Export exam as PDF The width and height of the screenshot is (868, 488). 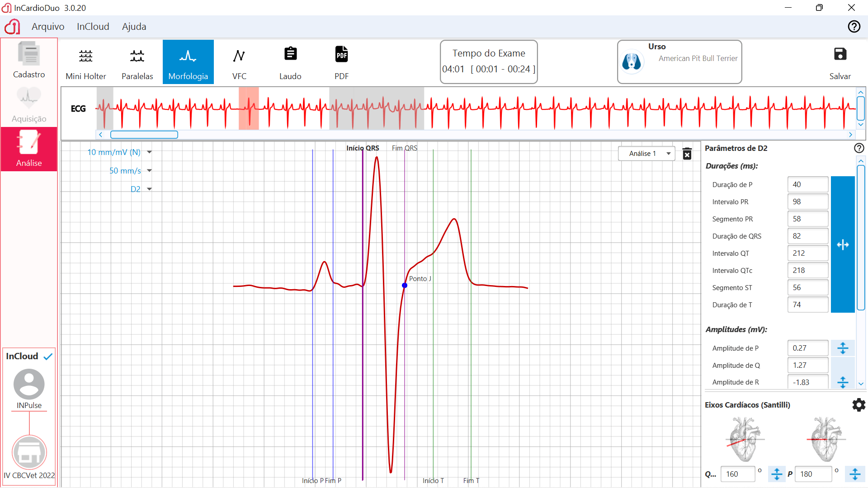click(341, 62)
